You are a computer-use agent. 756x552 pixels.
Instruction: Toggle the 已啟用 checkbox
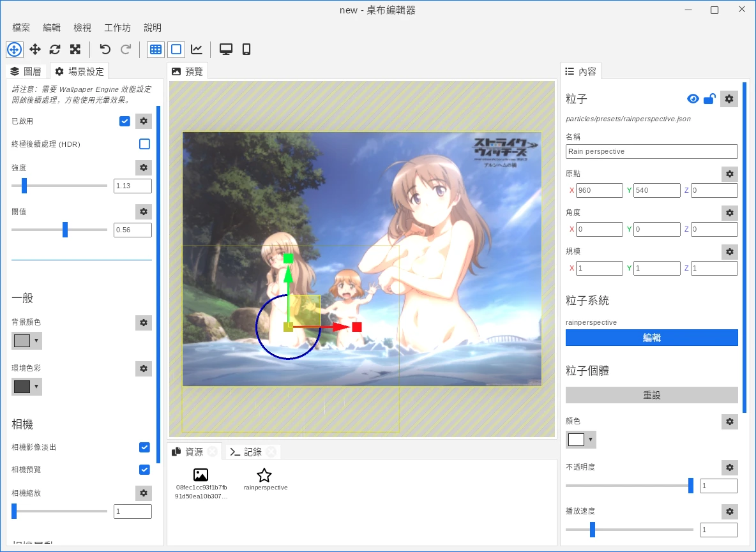coord(125,121)
